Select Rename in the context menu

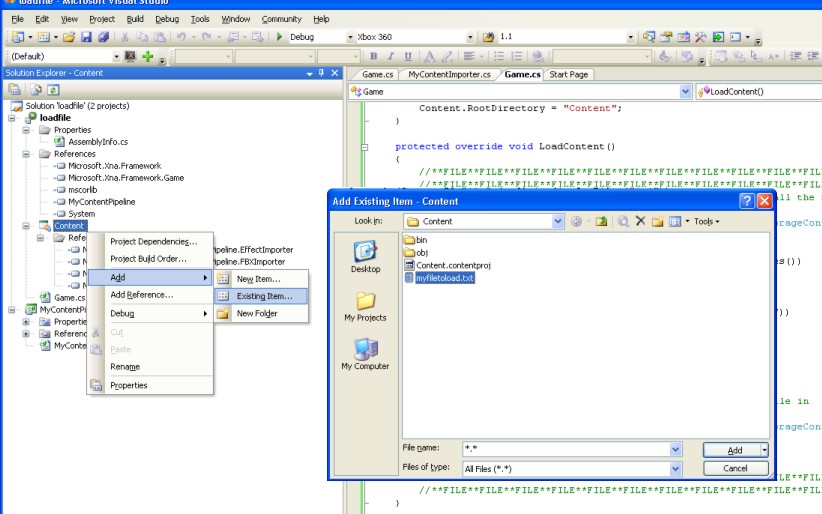[125, 367]
